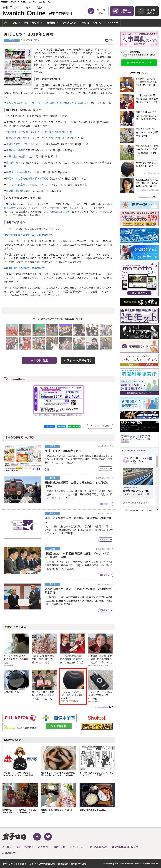Open the KAERU menu item
This screenshot has height=868, width=161.
(113, 23)
